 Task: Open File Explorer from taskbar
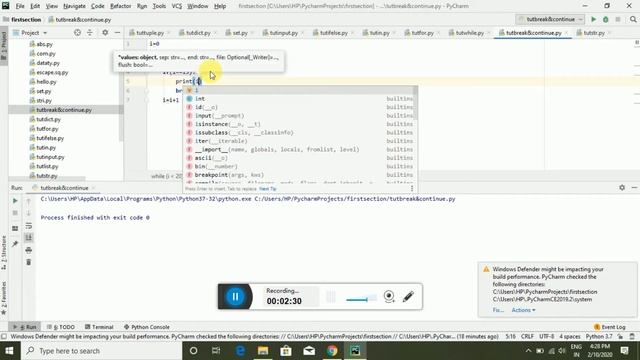[262, 351]
